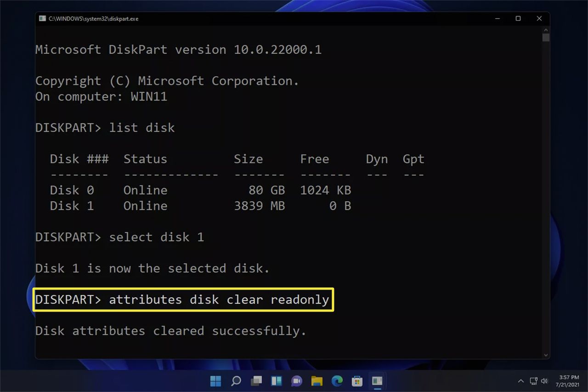Click the 'Size' column header
The height and width of the screenshot is (392, 588).
(248, 159)
